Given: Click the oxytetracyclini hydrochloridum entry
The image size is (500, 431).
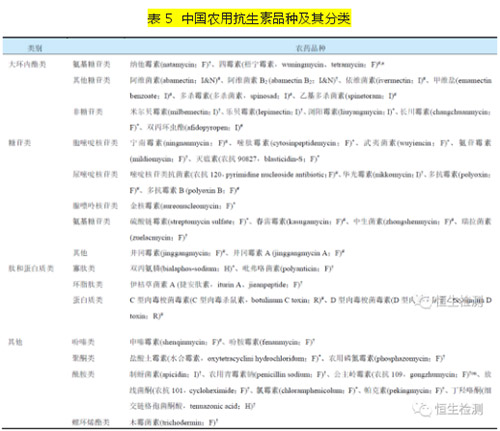Looking at the screenshot, I should tap(225, 359).
